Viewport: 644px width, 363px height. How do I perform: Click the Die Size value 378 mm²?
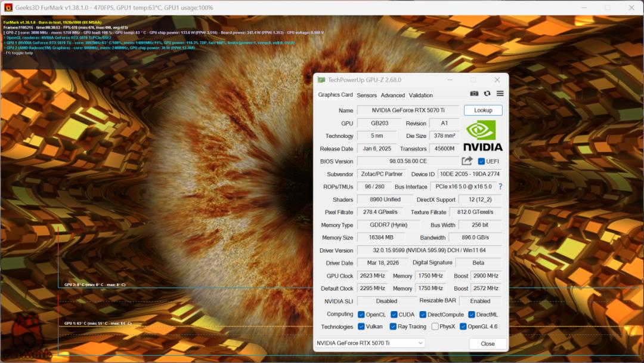tap(444, 136)
